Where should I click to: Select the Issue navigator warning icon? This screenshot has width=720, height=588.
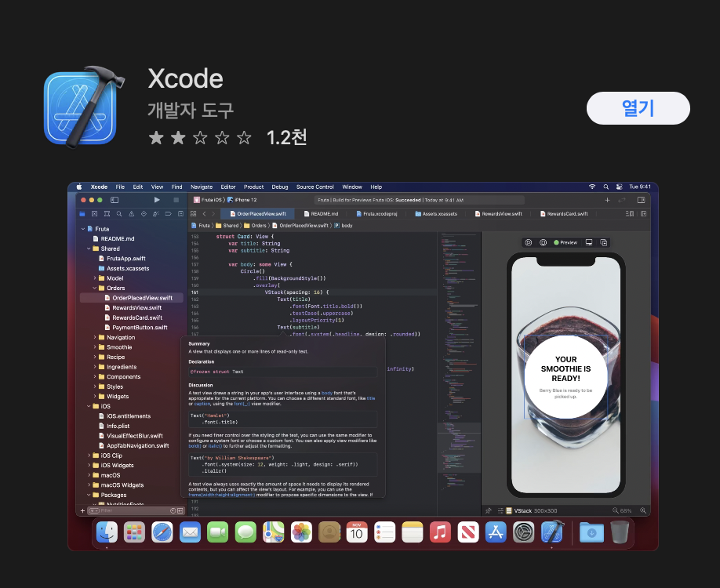coord(131,213)
